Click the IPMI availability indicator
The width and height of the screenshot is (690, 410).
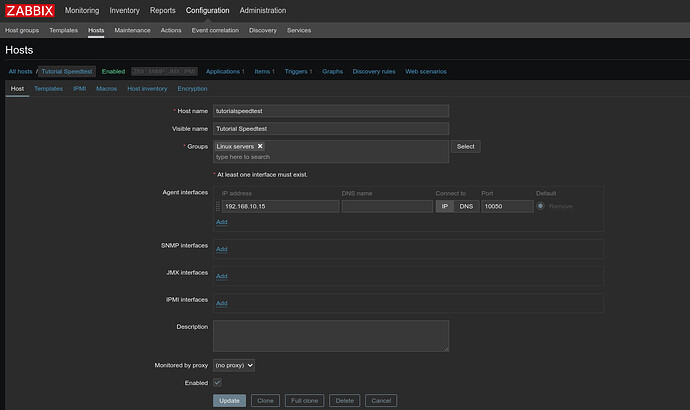click(190, 71)
